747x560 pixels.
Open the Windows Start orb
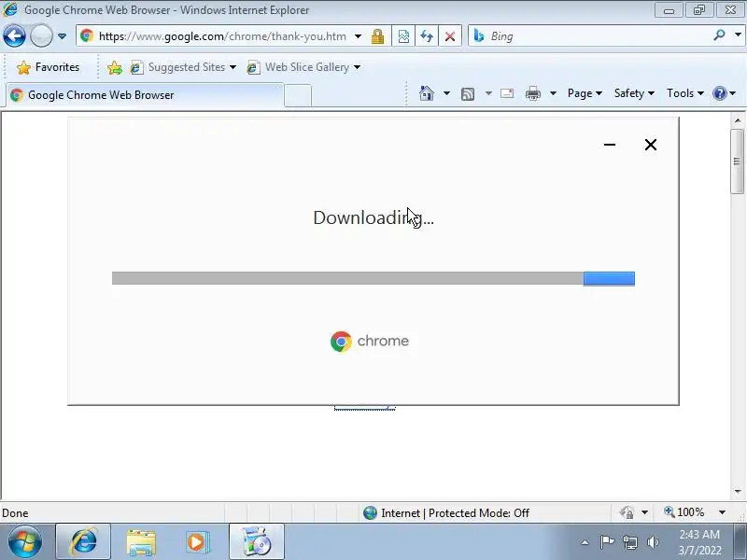point(24,542)
